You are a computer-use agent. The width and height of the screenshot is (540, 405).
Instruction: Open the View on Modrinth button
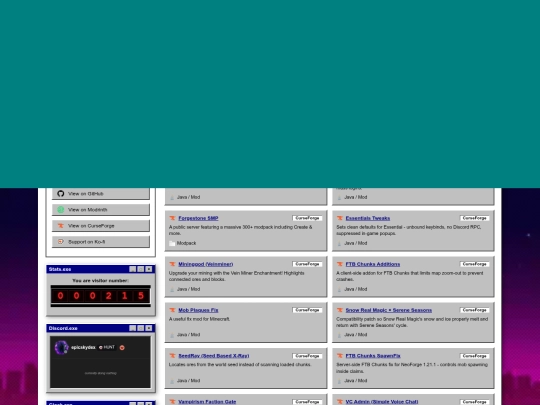(x=101, y=209)
